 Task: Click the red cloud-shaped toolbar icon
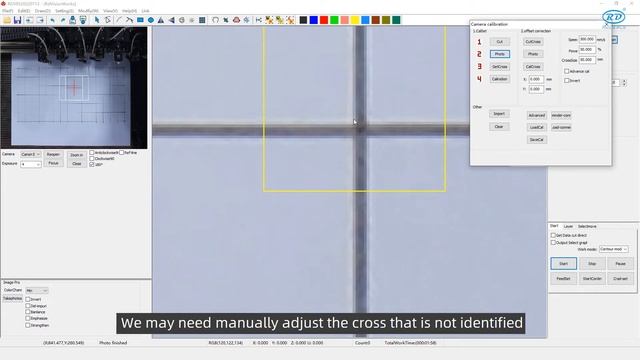click(x=236, y=20)
